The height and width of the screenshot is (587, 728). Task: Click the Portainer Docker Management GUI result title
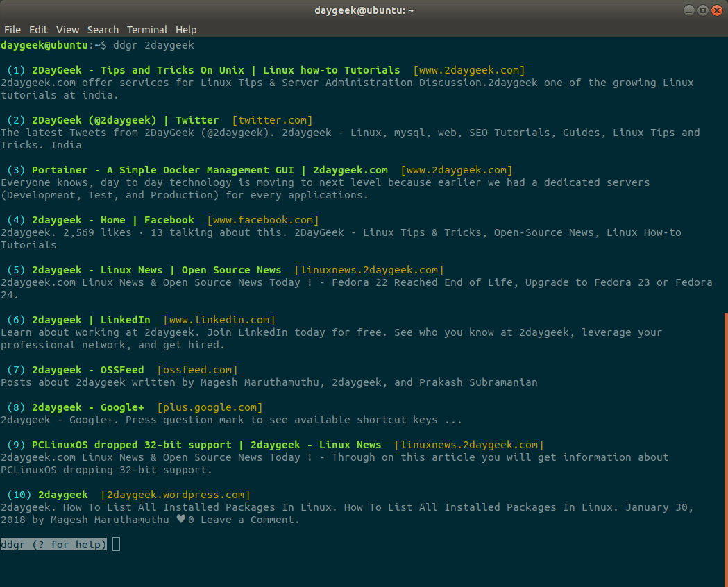(210, 170)
